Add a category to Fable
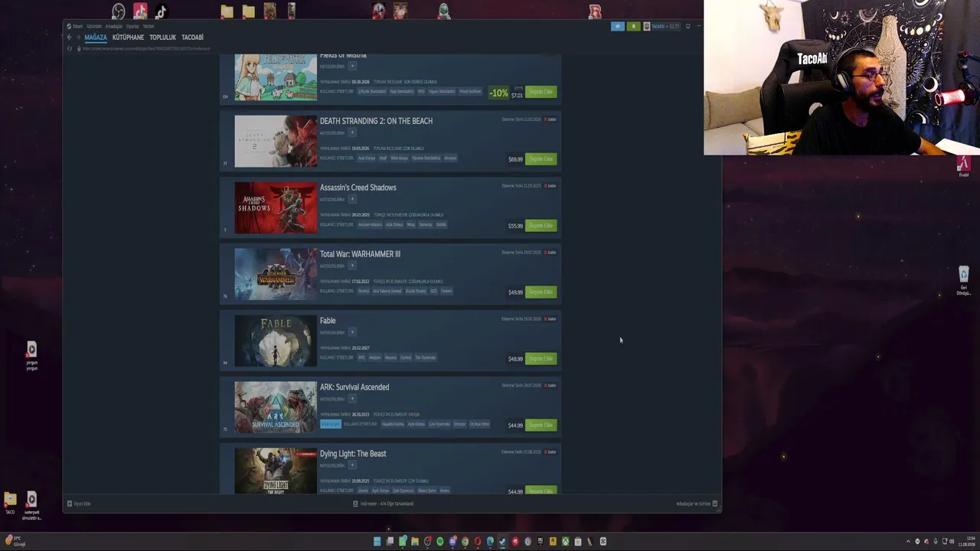The height and width of the screenshot is (551, 980). pos(352,332)
